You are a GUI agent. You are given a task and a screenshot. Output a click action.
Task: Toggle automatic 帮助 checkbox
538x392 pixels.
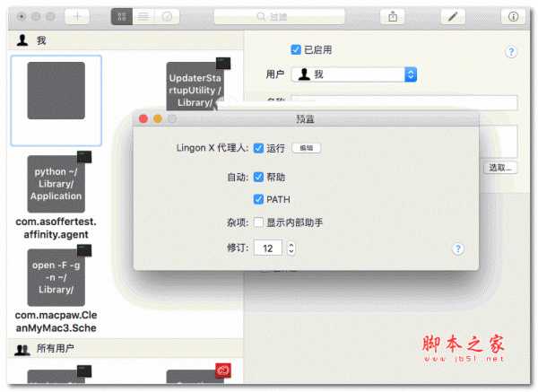pos(258,177)
